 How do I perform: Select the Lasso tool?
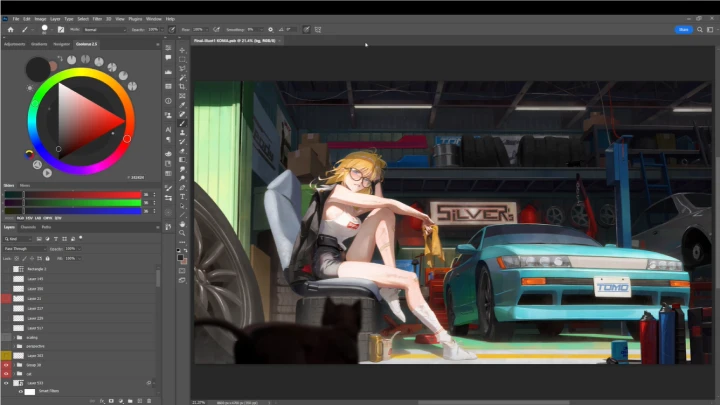(182, 68)
